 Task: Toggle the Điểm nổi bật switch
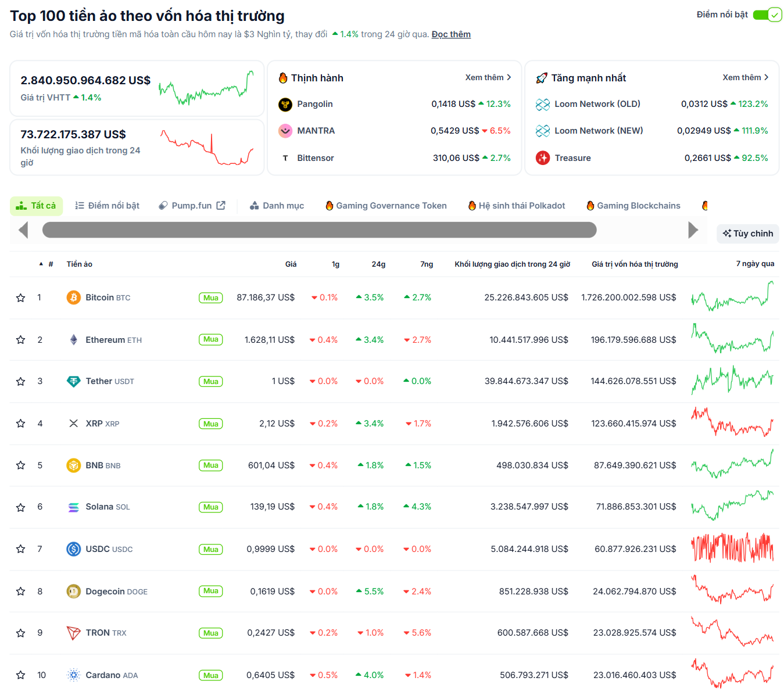click(x=767, y=15)
